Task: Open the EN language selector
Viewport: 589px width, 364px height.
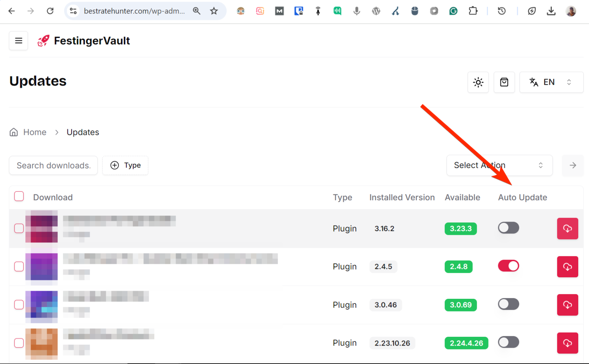Action: [551, 82]
